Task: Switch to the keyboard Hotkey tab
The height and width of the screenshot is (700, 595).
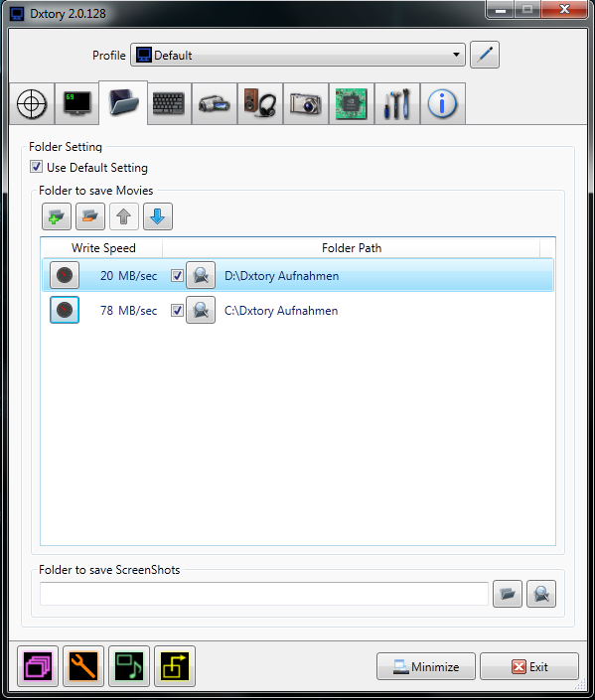Action: [x=169, y=103]
